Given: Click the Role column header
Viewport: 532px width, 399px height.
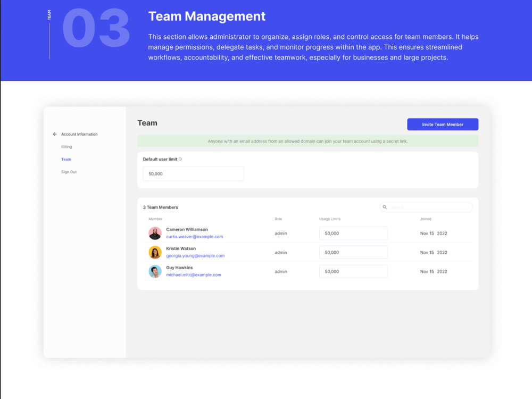Looking at the screenshot, I should click(x=278, y=219).
